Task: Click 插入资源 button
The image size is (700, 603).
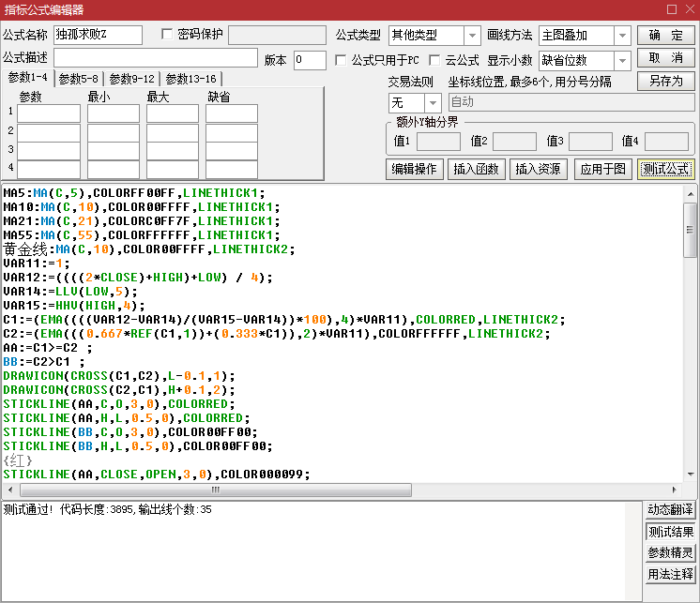Action: (538, 169)
